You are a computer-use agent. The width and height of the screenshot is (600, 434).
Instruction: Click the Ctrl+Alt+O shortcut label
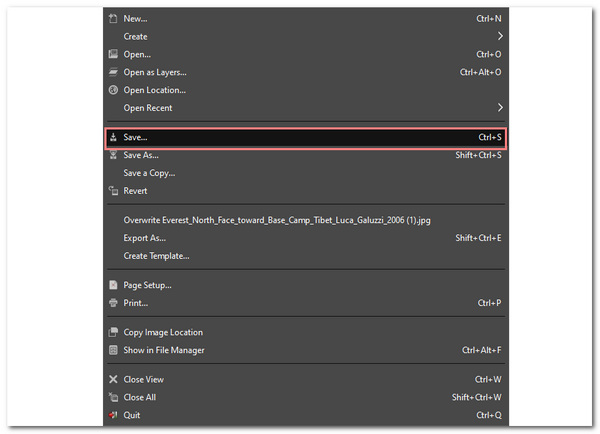coord(481,72)
